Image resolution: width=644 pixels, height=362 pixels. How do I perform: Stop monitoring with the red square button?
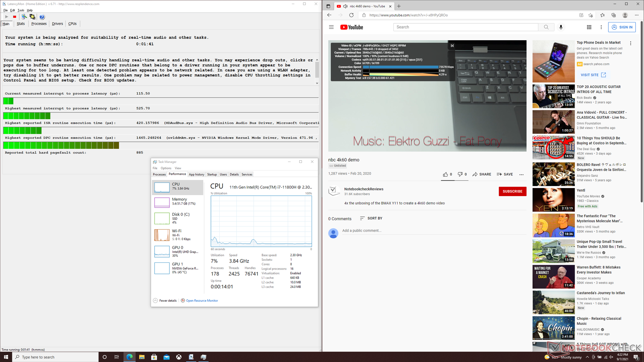pyautogui.click(x=14, y=17)
